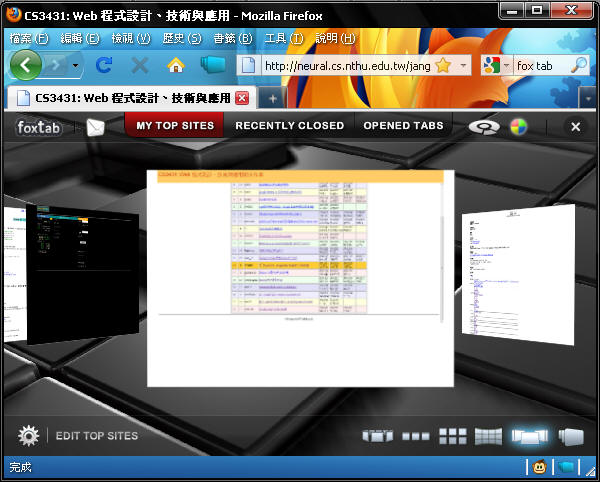Switch to the grid layout view
Screen dimensions: 600x482
453,436
